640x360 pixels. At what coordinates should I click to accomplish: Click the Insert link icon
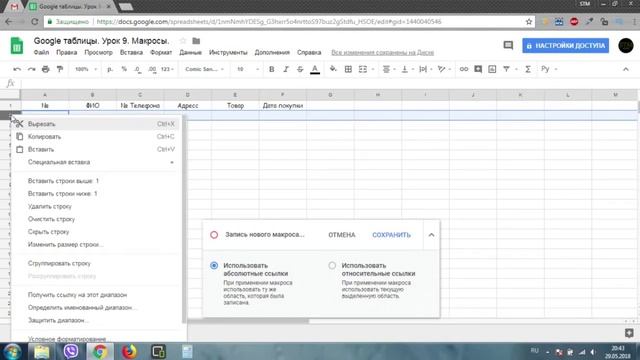coord(464,69)
